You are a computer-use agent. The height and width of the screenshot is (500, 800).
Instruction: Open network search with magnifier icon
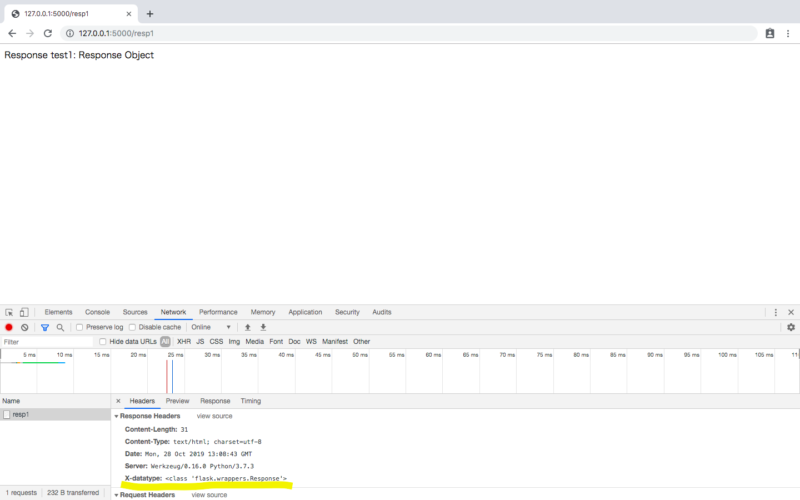pyautogui.click(x=60, y=327)
